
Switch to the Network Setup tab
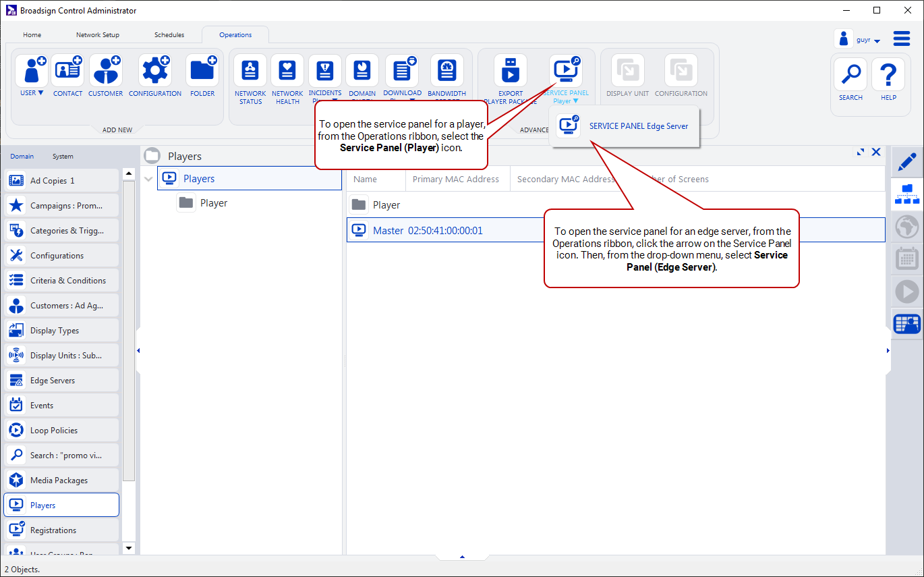point(98,35)
